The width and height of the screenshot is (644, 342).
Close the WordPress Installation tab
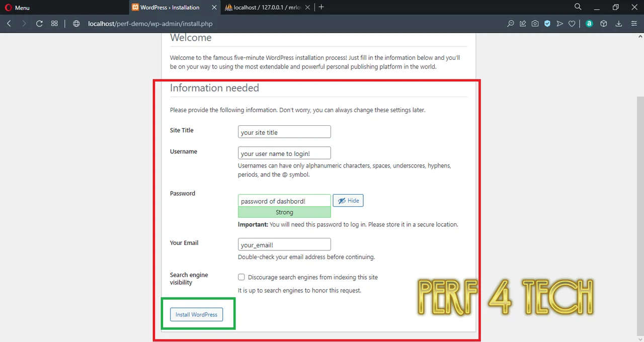coord(214,8)
